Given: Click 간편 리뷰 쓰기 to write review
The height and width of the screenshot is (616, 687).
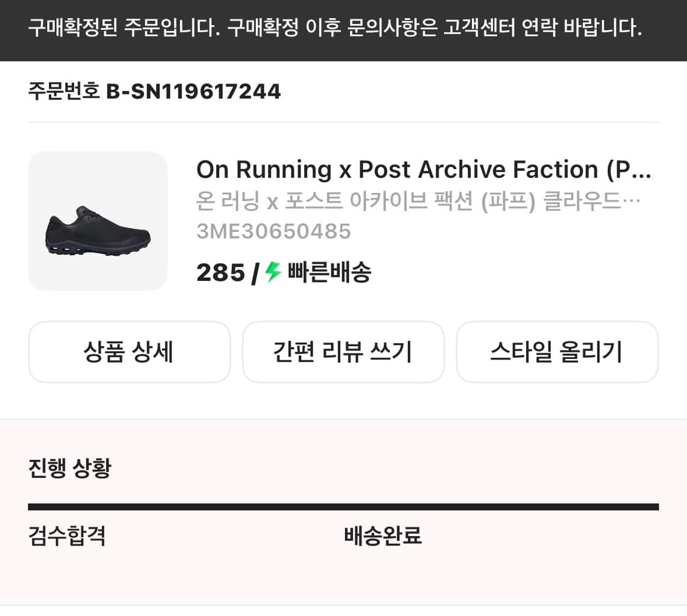Looking at the screenshot, I should (x=343, y=352).
